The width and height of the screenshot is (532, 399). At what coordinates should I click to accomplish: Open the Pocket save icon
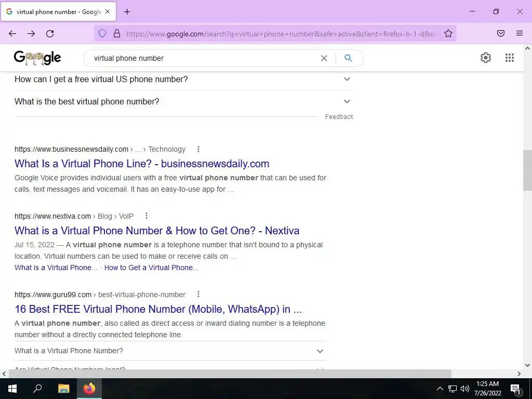click(501, 33)
